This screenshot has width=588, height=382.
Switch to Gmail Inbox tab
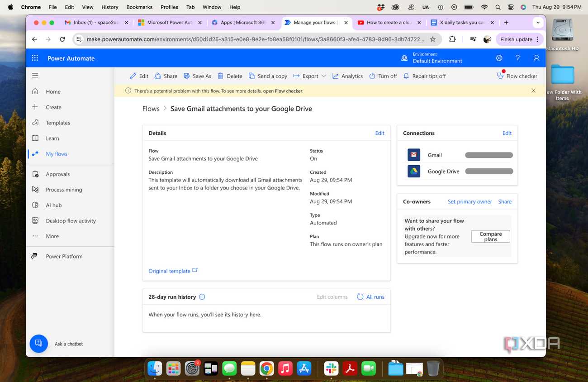click(x=96, y=22)
